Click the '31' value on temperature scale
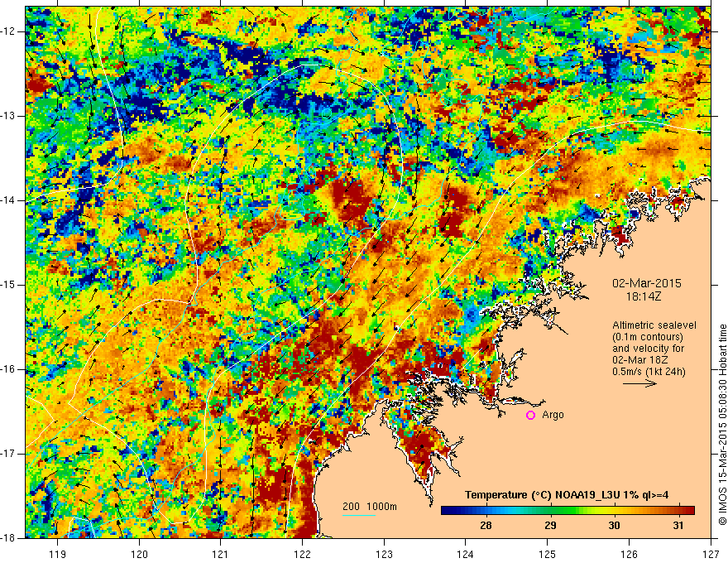728x563 pixels. pyautogui.click(x=678, y=526)
